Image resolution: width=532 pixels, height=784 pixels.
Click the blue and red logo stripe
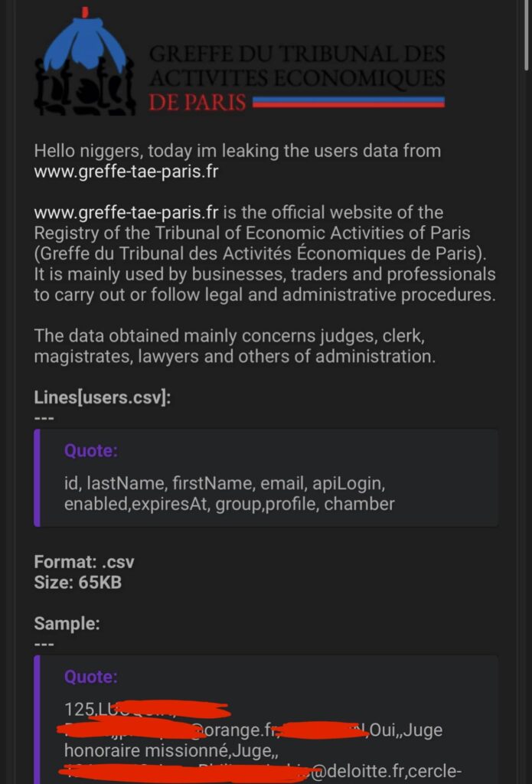pos(348,102)
